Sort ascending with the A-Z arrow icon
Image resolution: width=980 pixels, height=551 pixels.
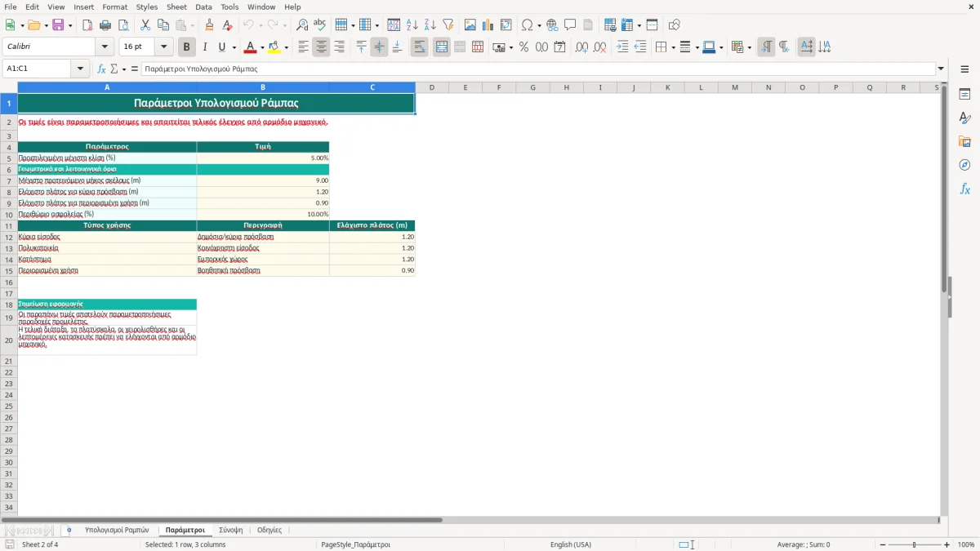[x=412, y=25]
